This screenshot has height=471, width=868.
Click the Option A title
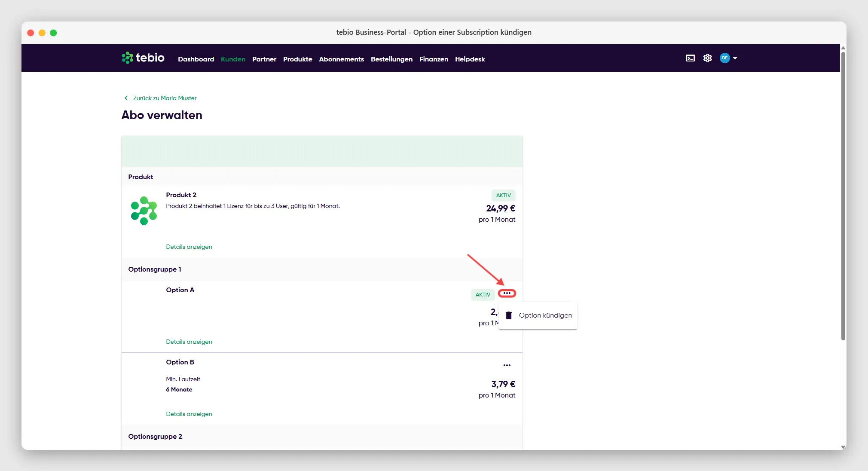[x=180, y=290]
